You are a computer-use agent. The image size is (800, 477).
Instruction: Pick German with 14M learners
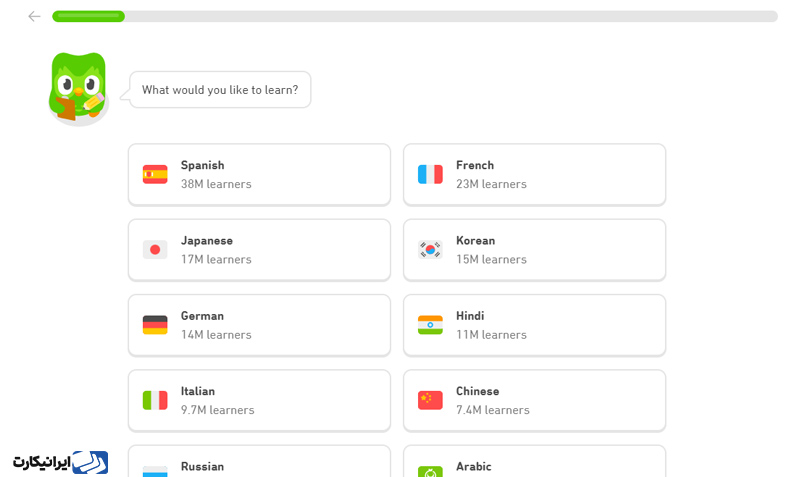(259, 325)
